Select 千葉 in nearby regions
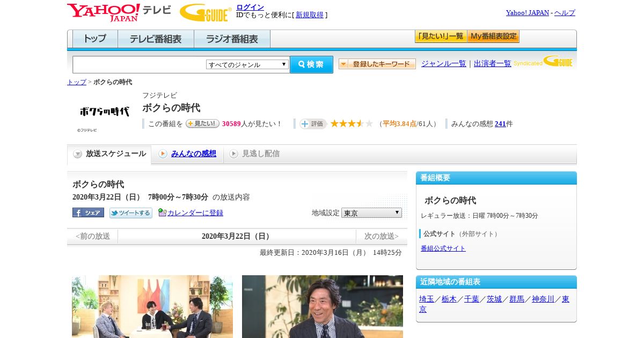The height and width of the screenshot is (338, 644). point(472,299)
